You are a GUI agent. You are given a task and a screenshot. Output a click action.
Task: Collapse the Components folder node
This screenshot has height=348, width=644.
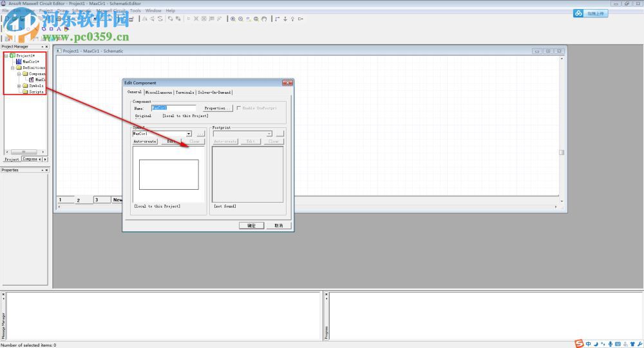pos(19,74)
